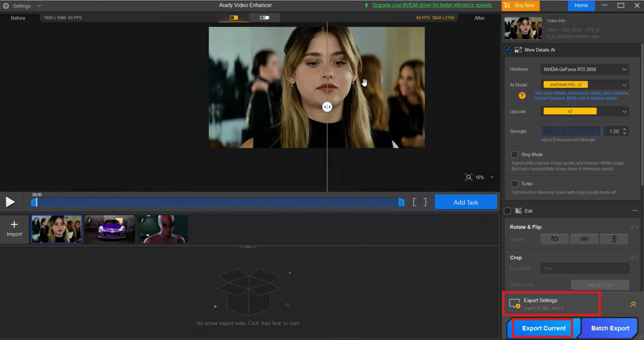The image size is (644, 340).
Task: Expand the Settings dropdown chevron
Action: [39, 6]
